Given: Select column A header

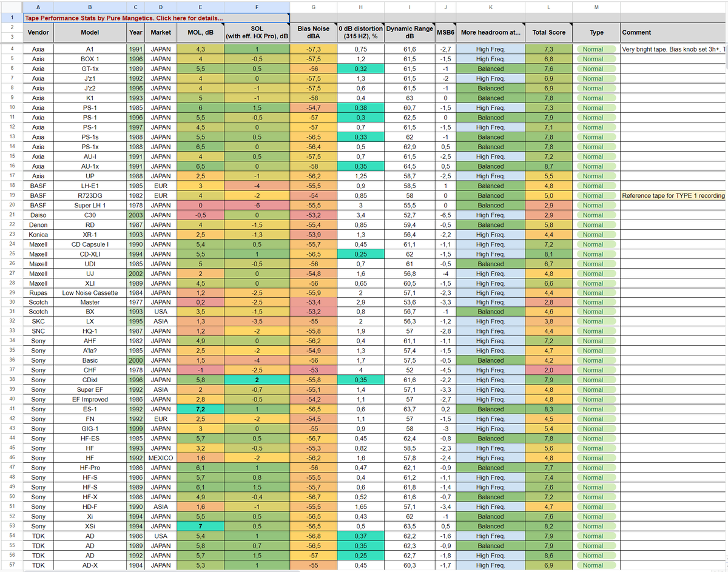Looking at the screenshot, I should (38, 7).
